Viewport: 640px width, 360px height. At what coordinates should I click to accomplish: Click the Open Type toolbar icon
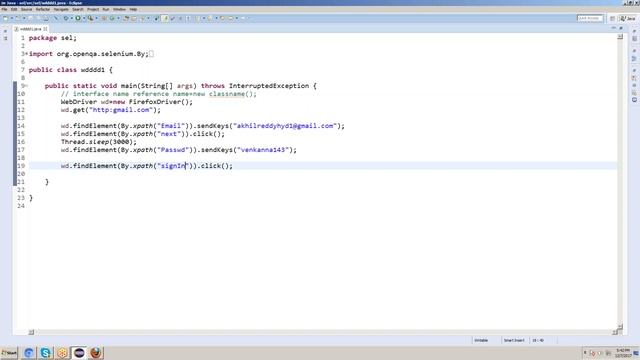click(126, 18)
